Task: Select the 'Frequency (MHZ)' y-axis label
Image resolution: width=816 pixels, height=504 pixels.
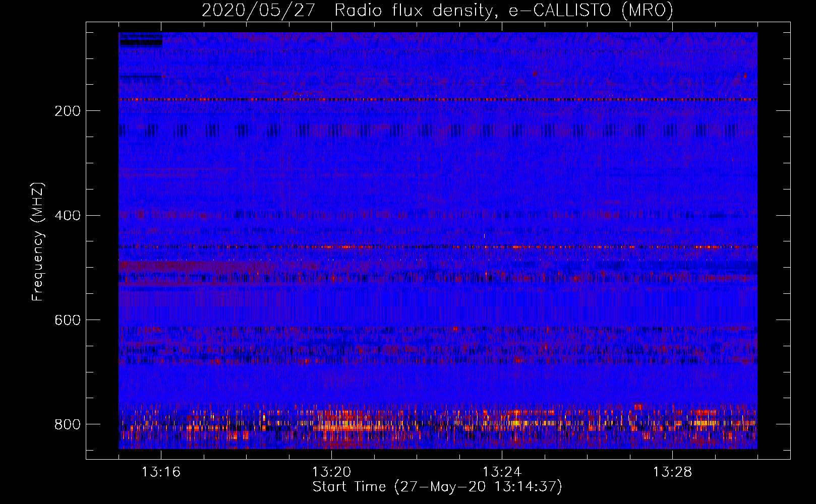Action: 37,242
